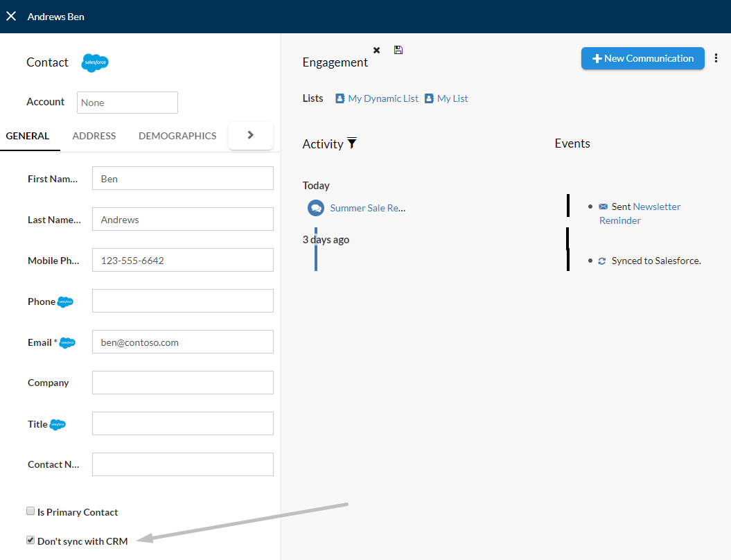731x560 pixels.
Task: Open the DEMOGRAPHICS tab
Action: [x=177, y=136]
